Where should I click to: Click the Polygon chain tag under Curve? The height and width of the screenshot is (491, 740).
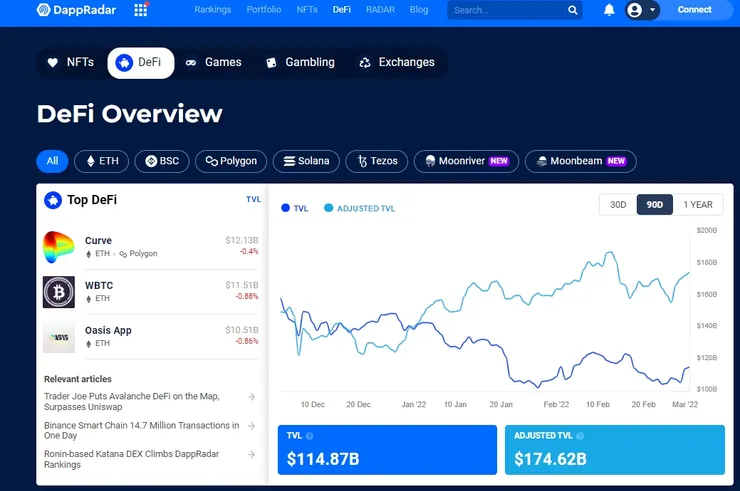[x=138, y=254]
